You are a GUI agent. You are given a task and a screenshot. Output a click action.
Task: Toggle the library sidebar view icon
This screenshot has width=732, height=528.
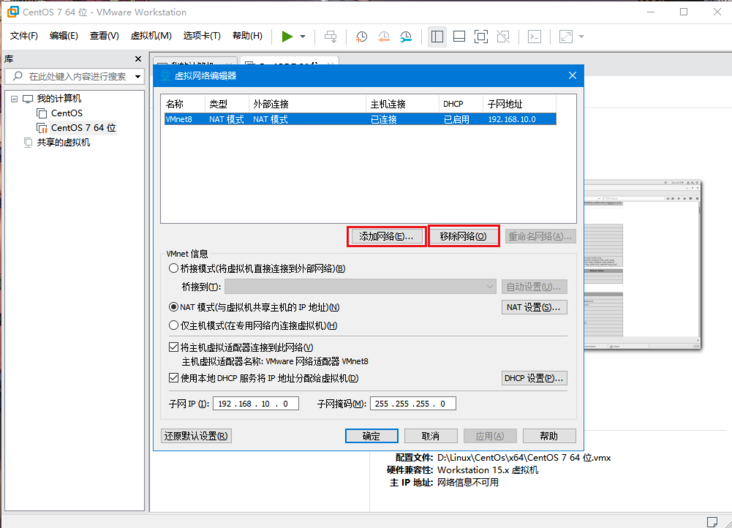coord(437,36)
